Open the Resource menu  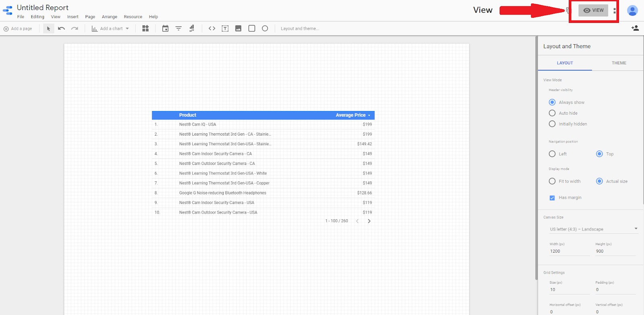(133, 17)
